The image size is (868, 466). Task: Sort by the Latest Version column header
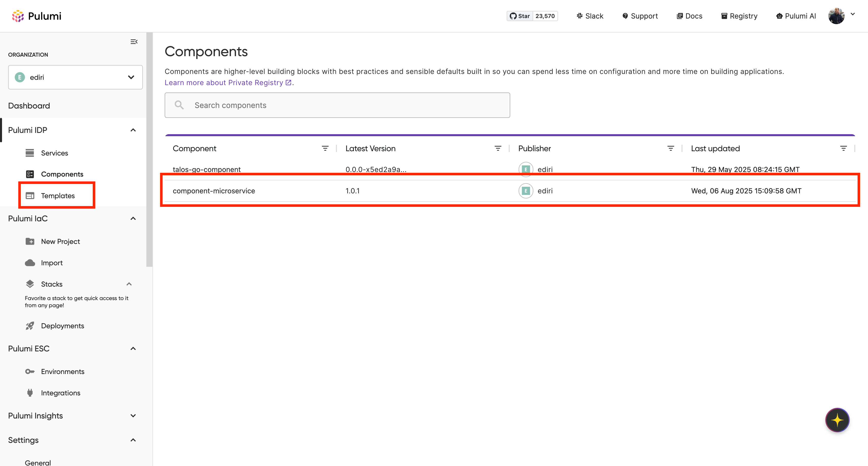pyautogui.click(x=370, y=149)
